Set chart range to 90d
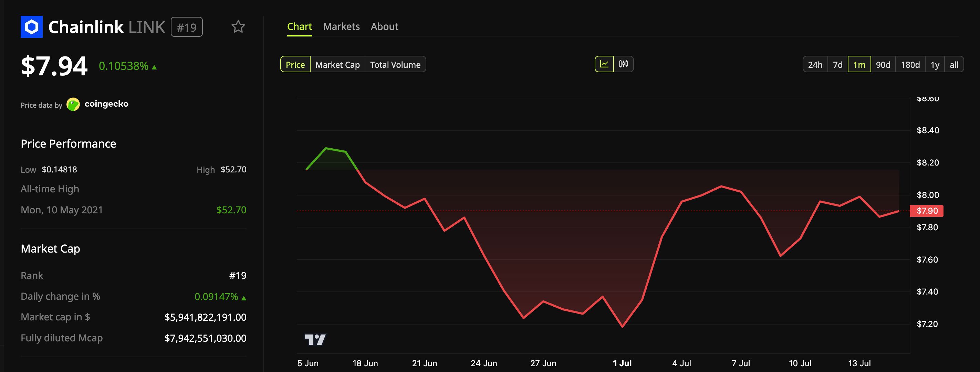 click(883, 65)
